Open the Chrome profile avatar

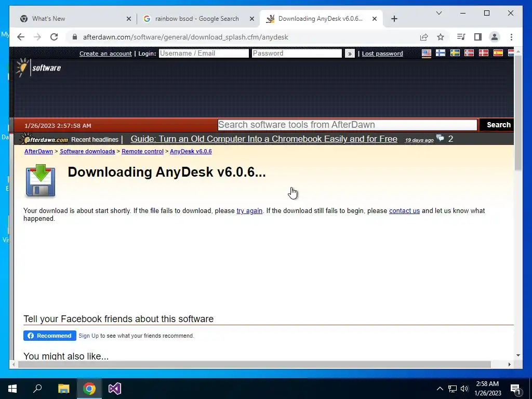coord(495,37)
